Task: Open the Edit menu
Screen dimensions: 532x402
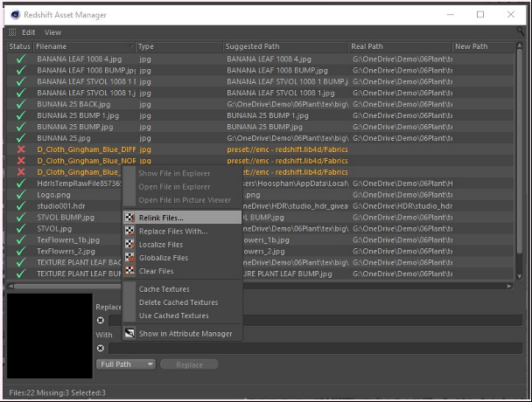Action: (29, 32)
